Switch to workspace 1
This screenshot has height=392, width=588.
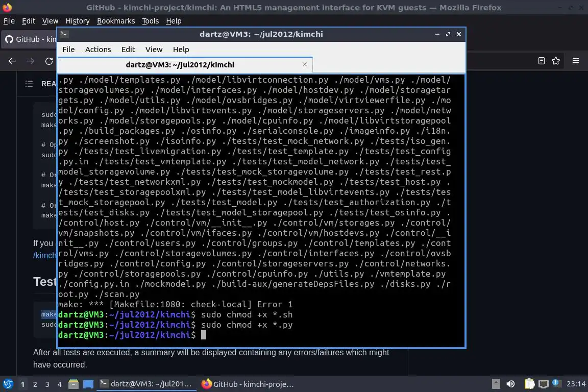click(22, 384)
